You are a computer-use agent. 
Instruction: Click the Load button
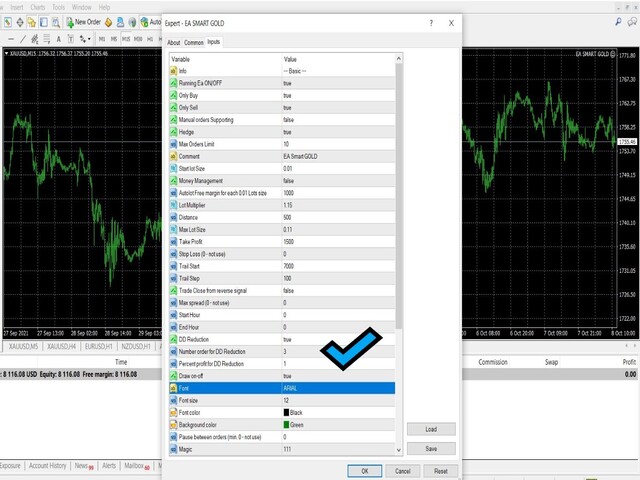[x=431, y=429]
